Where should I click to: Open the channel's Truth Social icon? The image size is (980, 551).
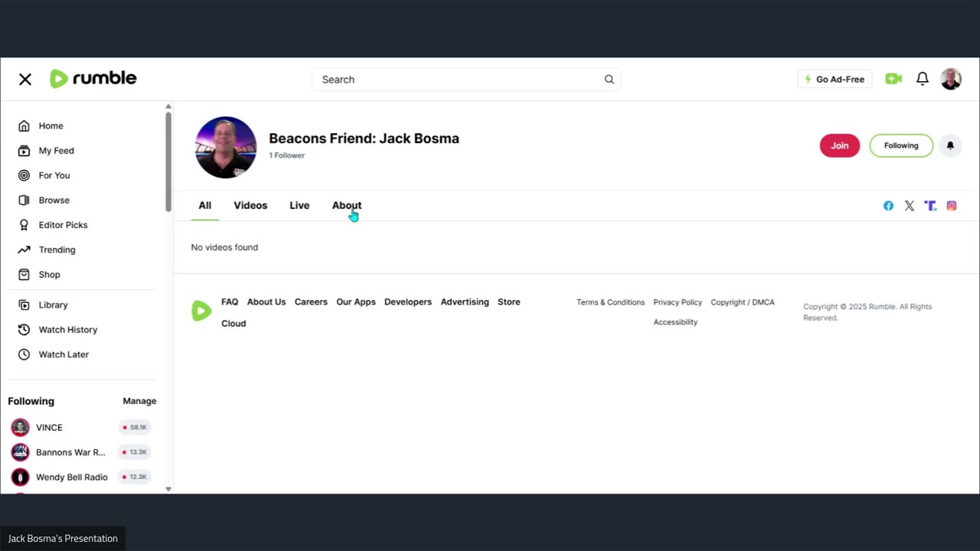pos(930,206)
